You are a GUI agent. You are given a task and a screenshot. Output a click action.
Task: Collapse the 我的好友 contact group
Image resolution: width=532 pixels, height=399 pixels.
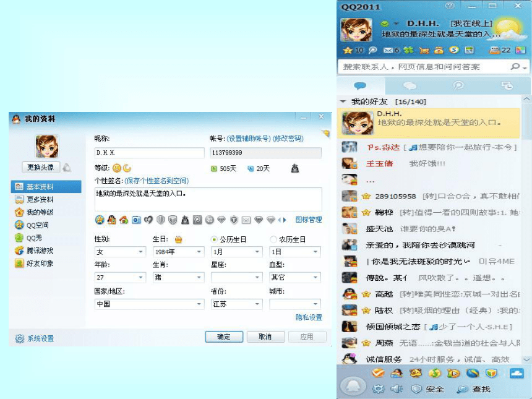343,101
